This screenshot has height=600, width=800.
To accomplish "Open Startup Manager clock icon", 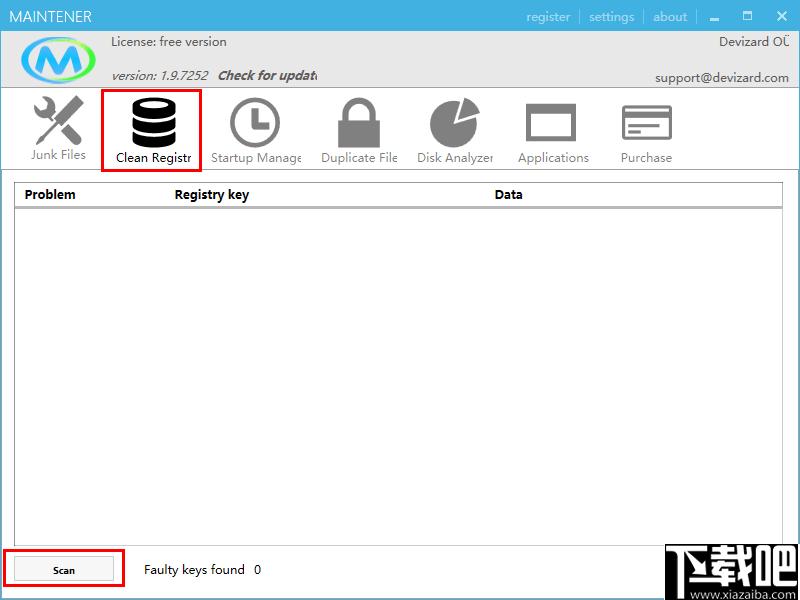I will (255, 122).
